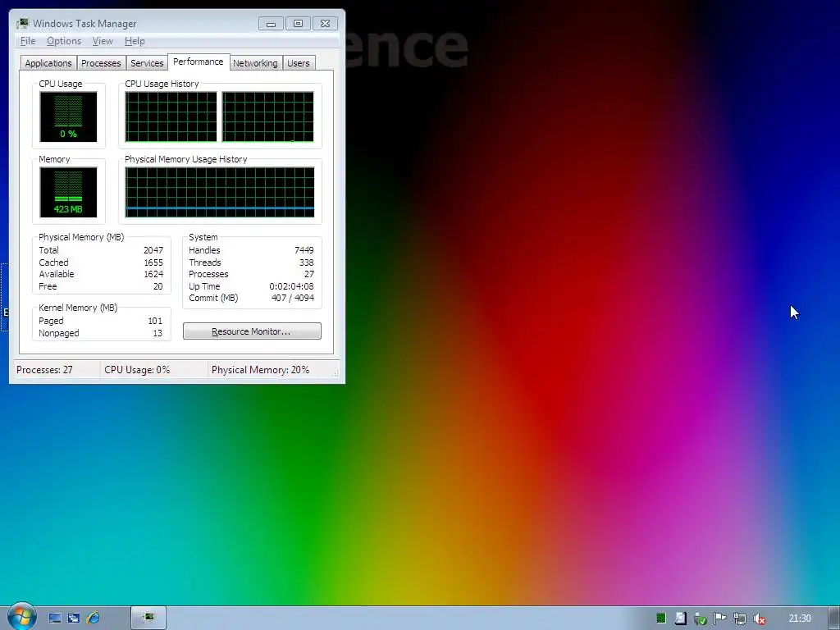Switch to the Users tab
The image size is (840, 630).
coord(299,63)
